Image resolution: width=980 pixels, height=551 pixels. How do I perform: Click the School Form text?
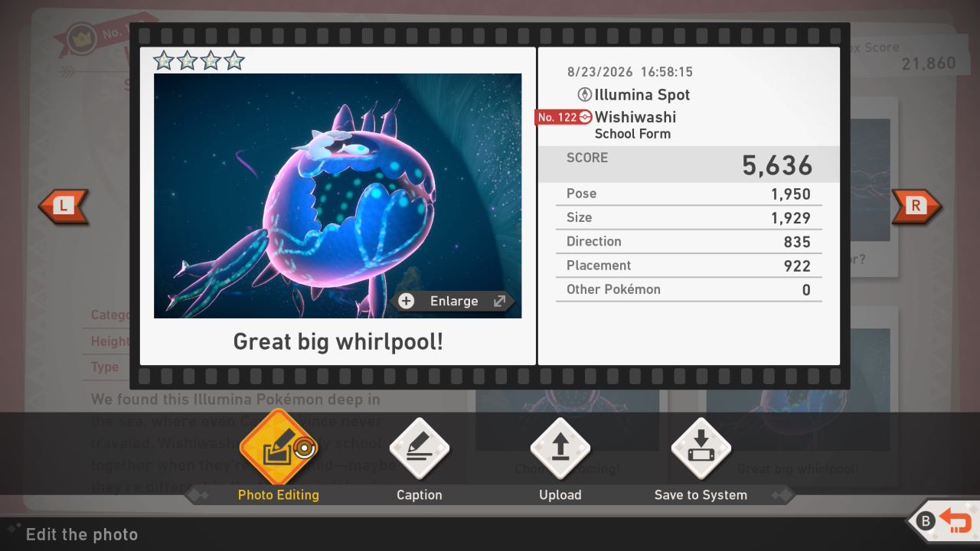click(632, 134)
